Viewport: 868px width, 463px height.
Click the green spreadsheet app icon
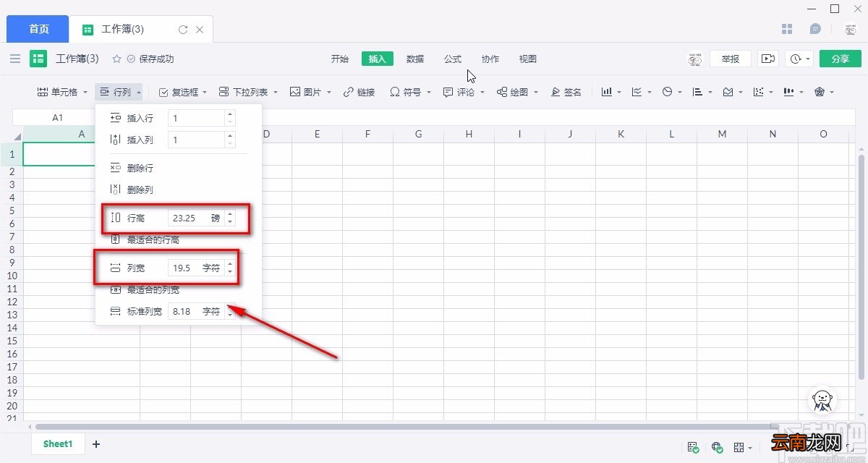click(38, 59)
